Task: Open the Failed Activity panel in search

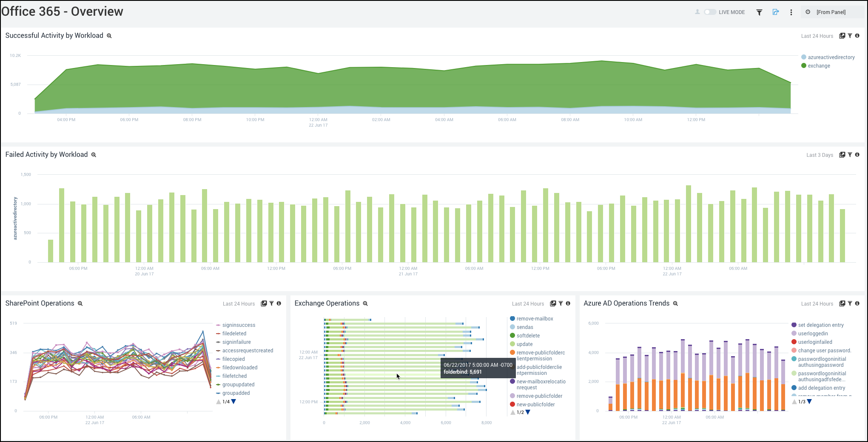Action: click(x=842, y=155)
